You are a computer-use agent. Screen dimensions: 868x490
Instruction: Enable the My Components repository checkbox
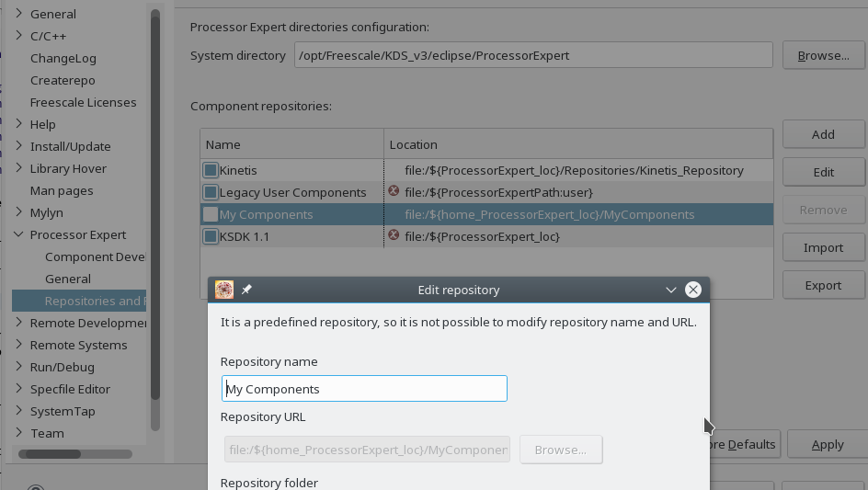211,214
